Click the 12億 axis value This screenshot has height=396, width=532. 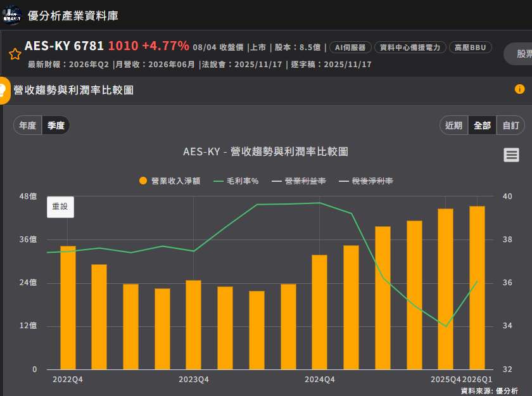coord(28,326)
